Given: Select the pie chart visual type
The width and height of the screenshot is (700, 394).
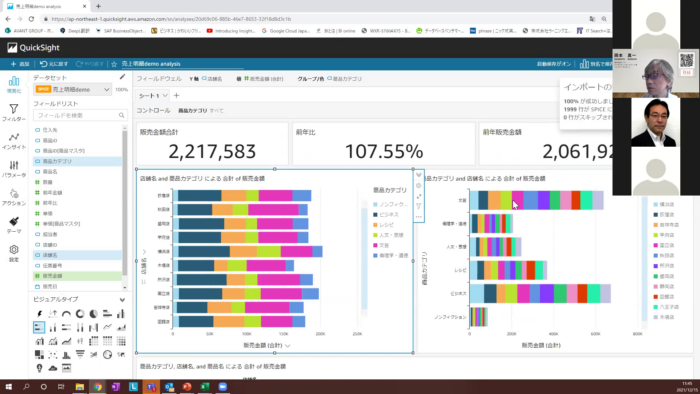Looking at the screenshot, I should (93, 314).
